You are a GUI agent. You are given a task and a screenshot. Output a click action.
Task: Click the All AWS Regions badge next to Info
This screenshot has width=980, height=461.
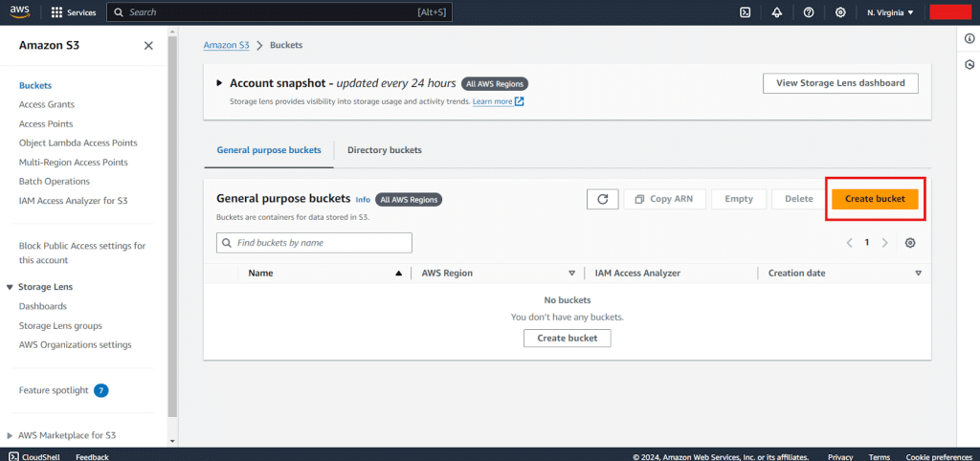click(409, 199)
